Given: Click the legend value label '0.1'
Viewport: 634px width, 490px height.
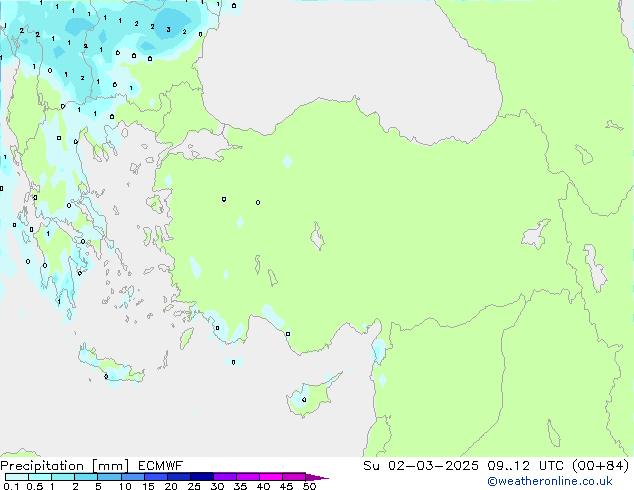Looking at the screenshot, I should [x=11, y=486].
